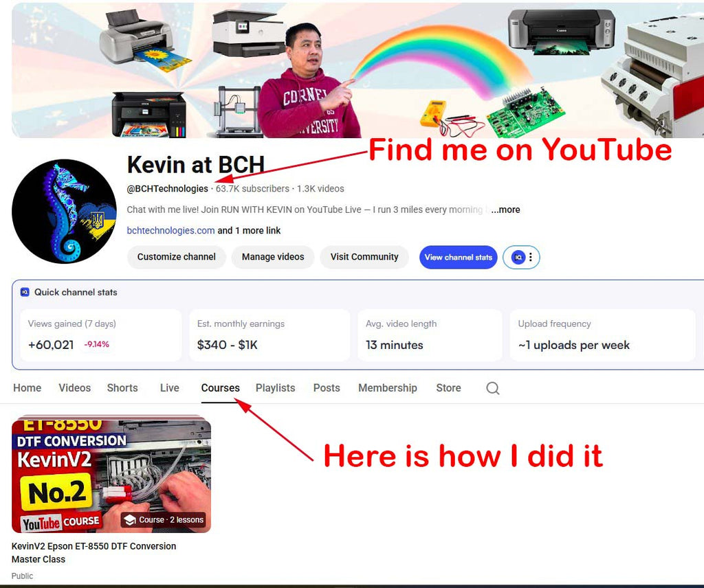Open the bchtechnologies.com link

point(170,231)
